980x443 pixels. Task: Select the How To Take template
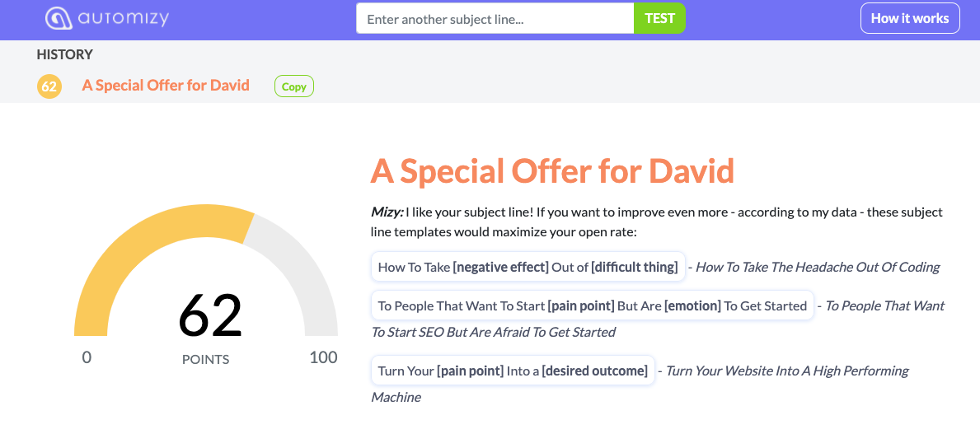point(528,267)
